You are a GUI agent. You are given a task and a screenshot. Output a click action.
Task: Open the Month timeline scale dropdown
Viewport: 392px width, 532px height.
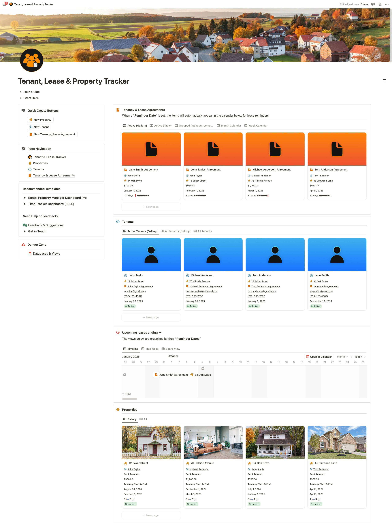342,357
